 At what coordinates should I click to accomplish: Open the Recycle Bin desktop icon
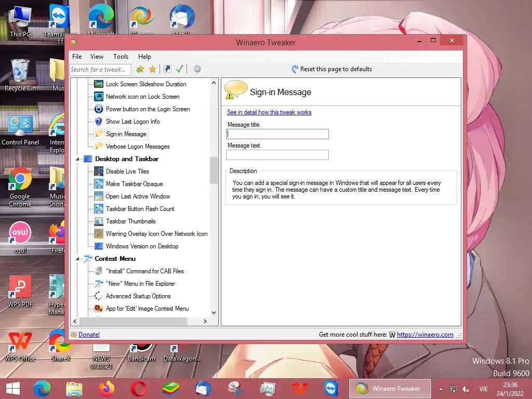tap(20, 75)
